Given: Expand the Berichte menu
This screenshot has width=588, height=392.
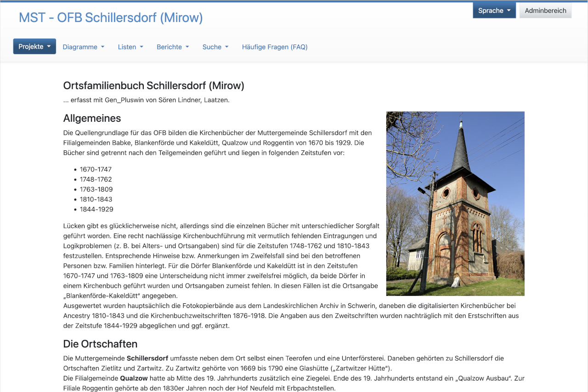Looking at the screenshot, I should point(173,47).
